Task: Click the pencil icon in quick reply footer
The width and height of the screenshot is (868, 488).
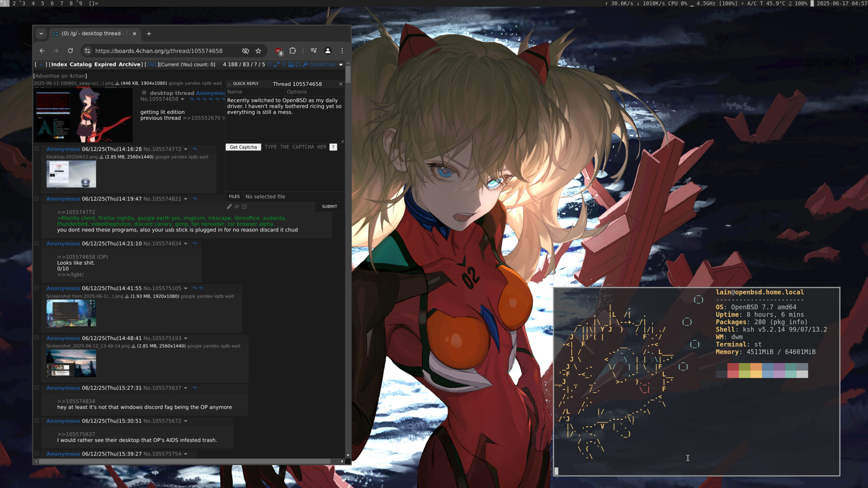Action: 229,206
